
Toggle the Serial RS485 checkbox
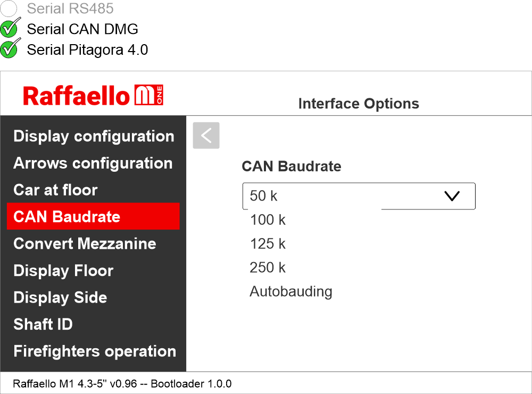click(10, 9)
